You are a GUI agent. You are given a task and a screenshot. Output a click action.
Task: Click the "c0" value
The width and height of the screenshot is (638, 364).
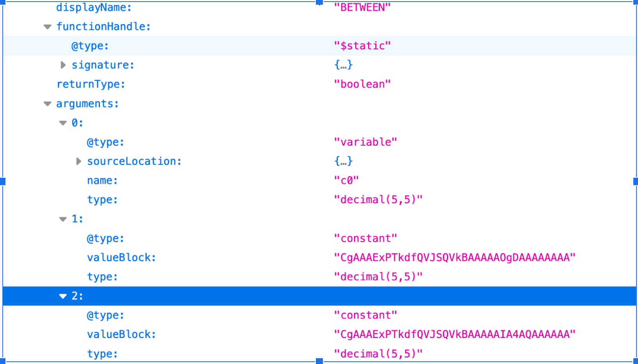(346, 180)
